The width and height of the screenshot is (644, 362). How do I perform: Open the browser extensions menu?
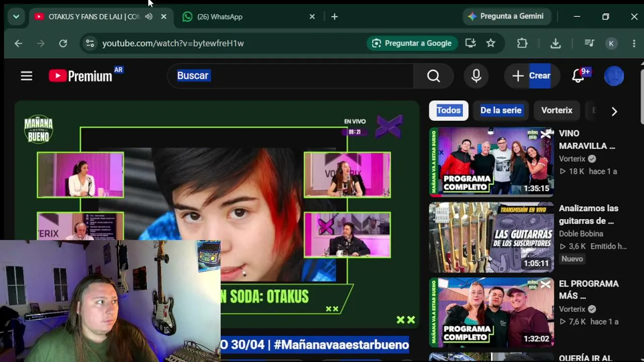point(522,43)
